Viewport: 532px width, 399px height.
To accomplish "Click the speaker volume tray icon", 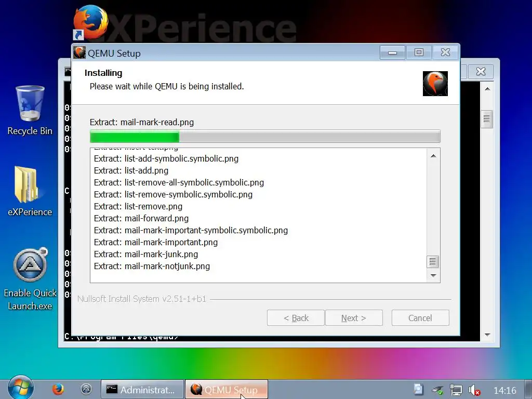I will [474, 390].
